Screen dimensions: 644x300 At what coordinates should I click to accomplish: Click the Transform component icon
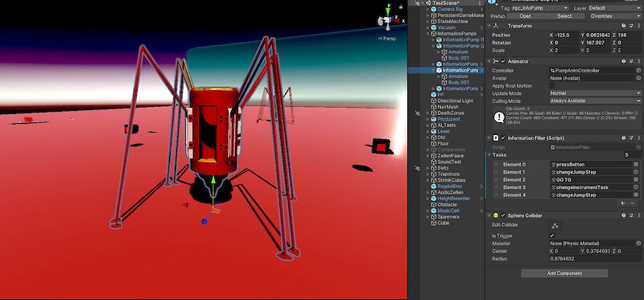(497, 26)
